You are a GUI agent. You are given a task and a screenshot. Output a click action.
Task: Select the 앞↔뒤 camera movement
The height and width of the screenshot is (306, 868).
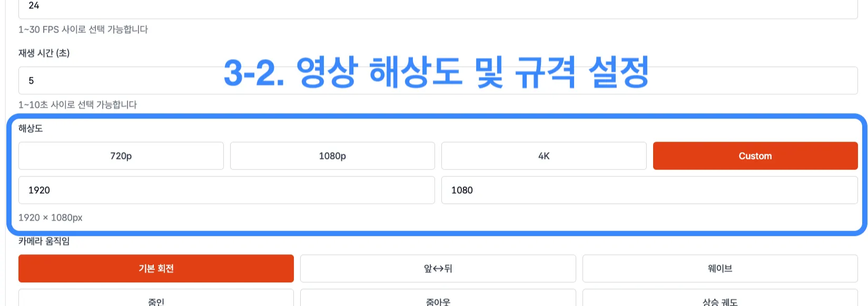pyautogui.click(x=438, y=269)
